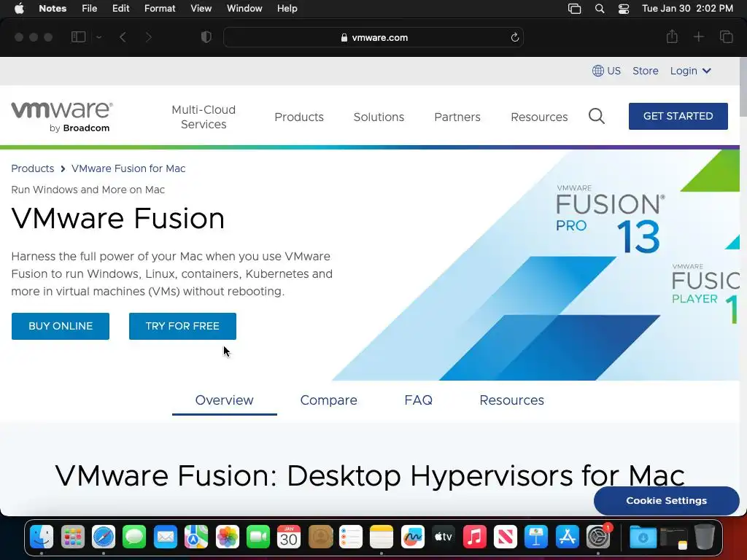Screen dimensions: 747x560
Task: Click the BUY ONLINE button
Action: (61, 326)
